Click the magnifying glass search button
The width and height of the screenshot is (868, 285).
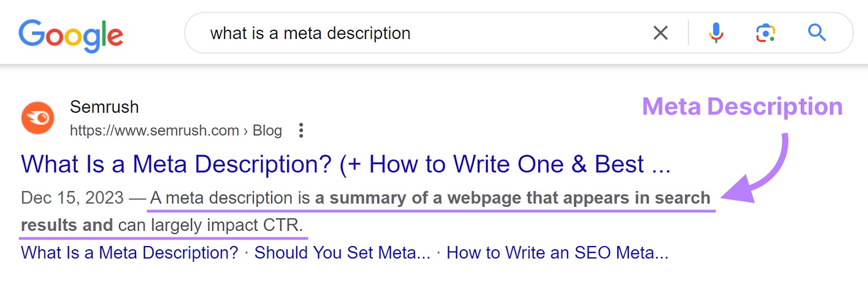click(816, 33)
